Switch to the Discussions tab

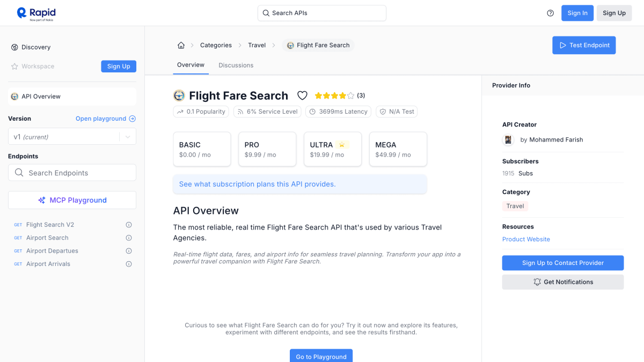click(236, 65)
